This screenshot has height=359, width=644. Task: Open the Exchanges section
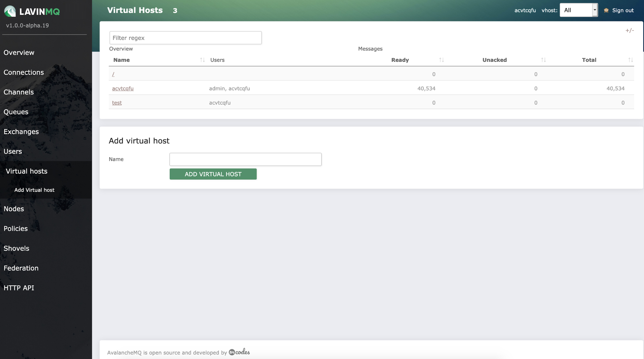tap(21, 132)
